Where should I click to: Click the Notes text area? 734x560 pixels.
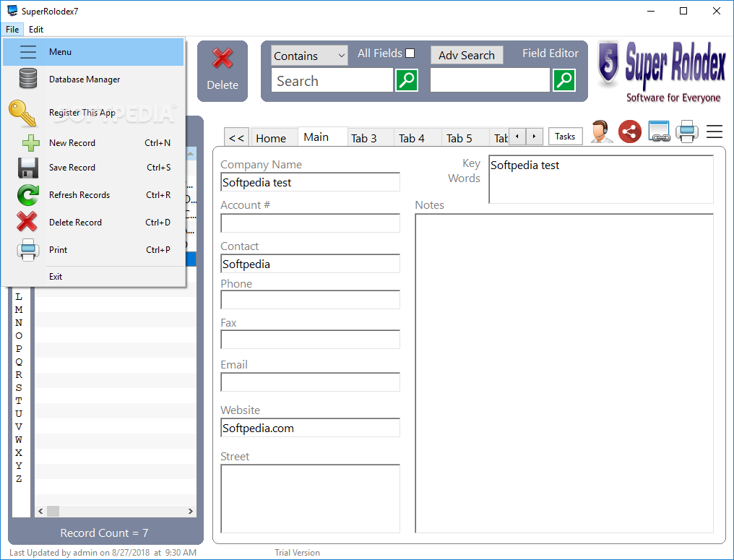coord(564,374)
